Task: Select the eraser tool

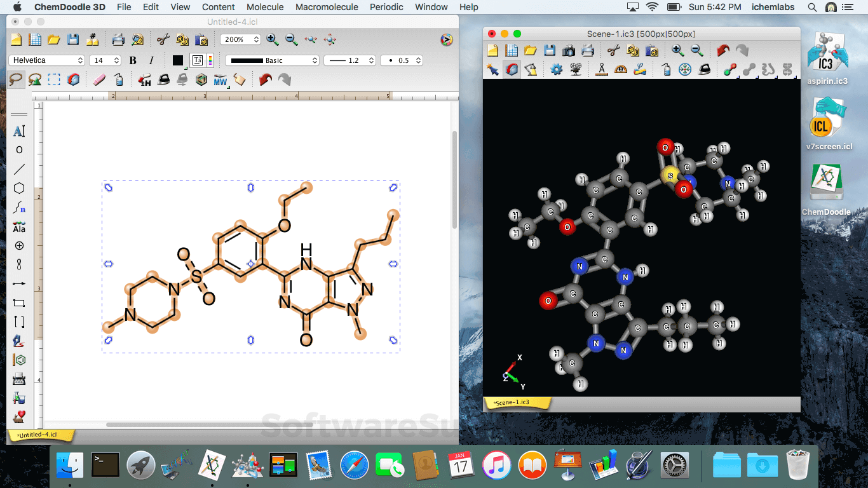Action: (x=99, y=79)
